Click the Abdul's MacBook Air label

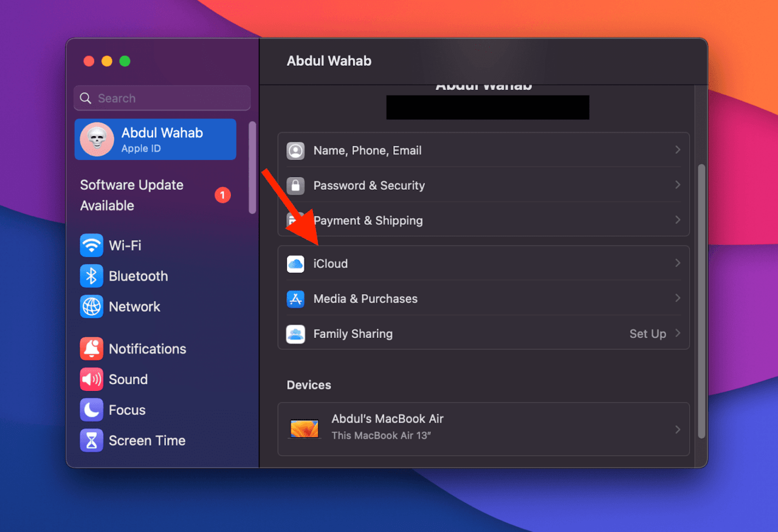point(387,419)
